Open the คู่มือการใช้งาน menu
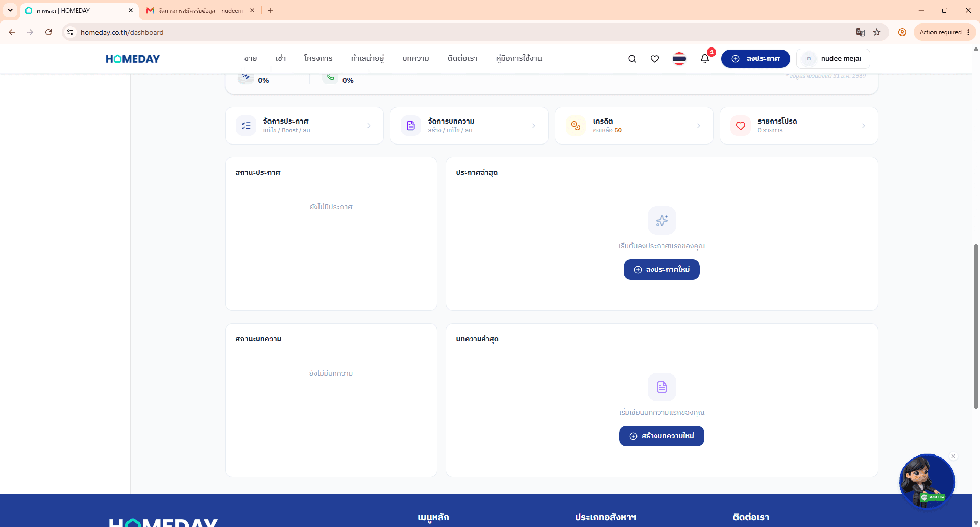Viewport: 980px width, 527px height. pyautogui.click(x=519, y=59)
